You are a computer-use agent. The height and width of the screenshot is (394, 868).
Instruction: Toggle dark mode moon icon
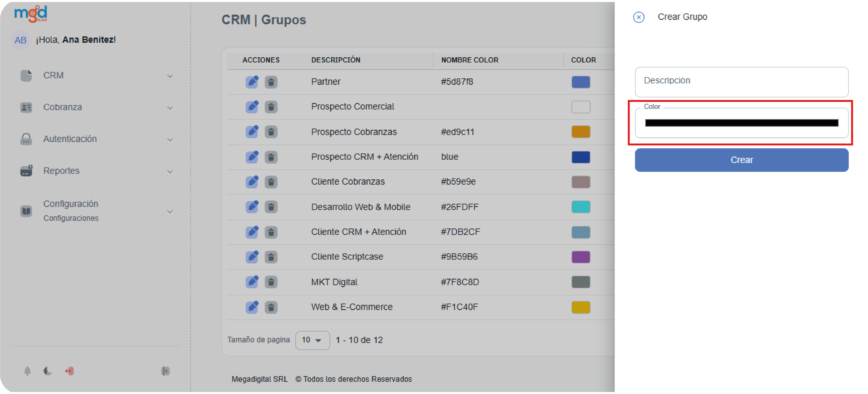point(48,371)
